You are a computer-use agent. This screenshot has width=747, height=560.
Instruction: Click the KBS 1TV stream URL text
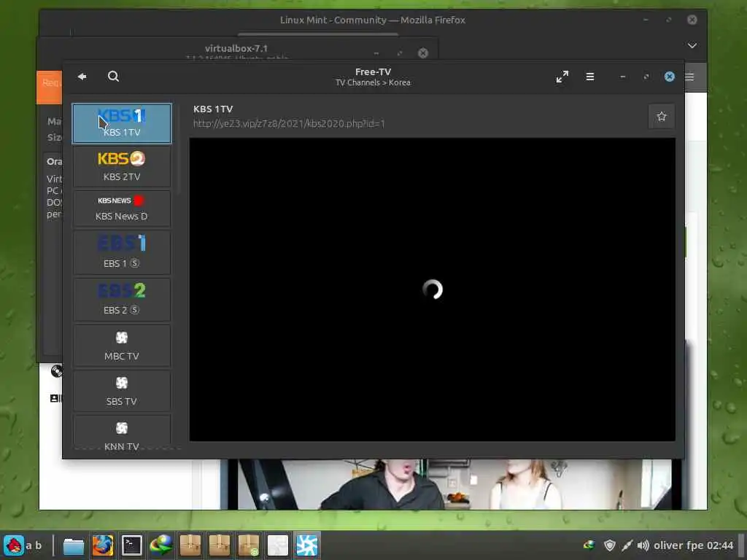pyautogui.click(x=289, y=124)
